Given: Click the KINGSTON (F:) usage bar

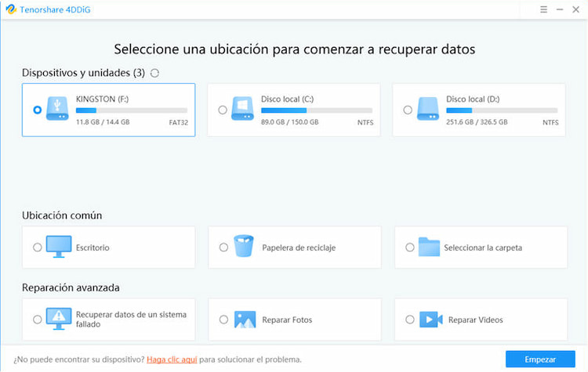Looking at the screenshot, I should click(132, 110).
